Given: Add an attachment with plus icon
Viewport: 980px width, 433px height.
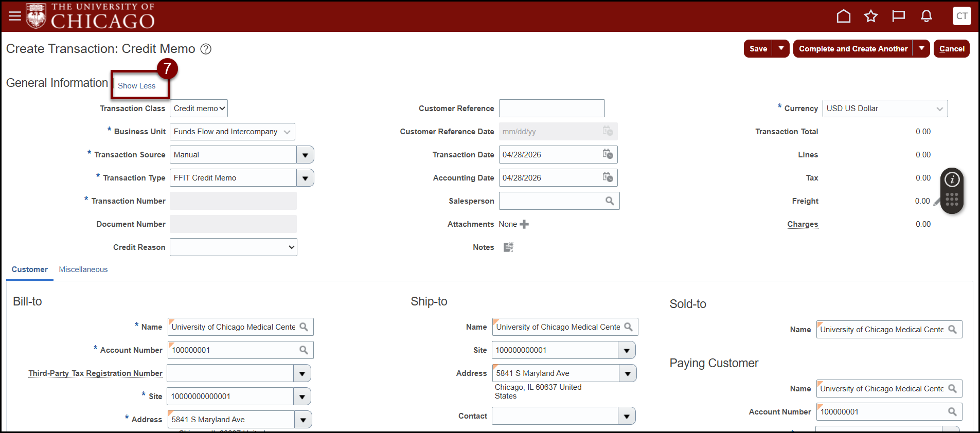Looking at the screenshot, I should pos(524,224).
